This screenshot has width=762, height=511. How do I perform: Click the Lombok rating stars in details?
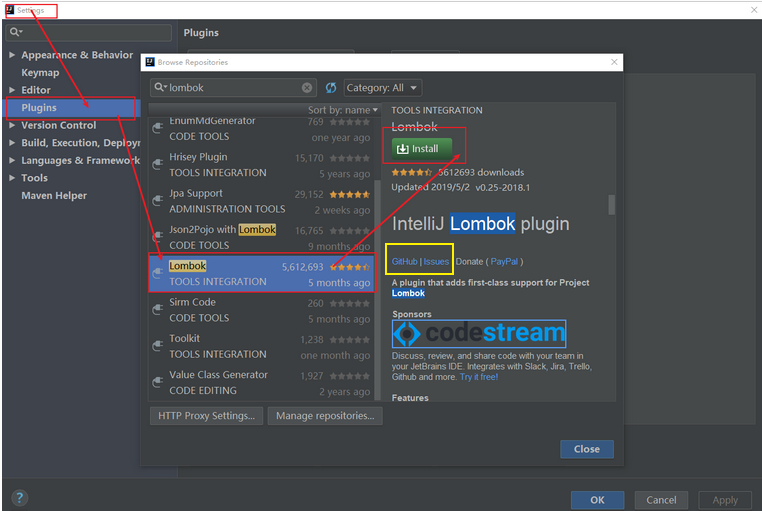tap(411, 172)
